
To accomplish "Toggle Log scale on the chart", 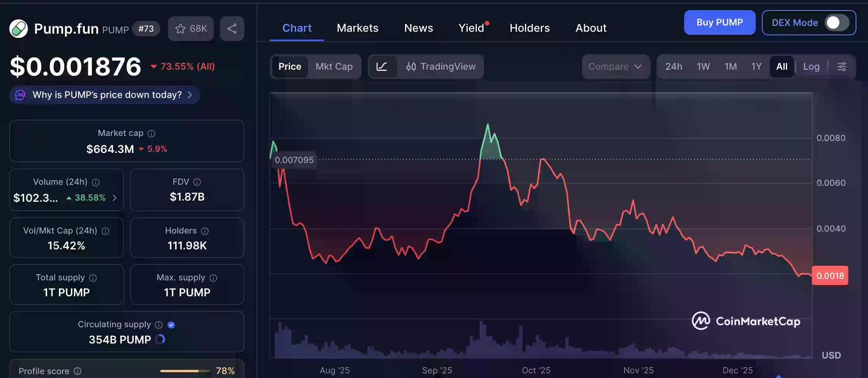I will 811,66.
